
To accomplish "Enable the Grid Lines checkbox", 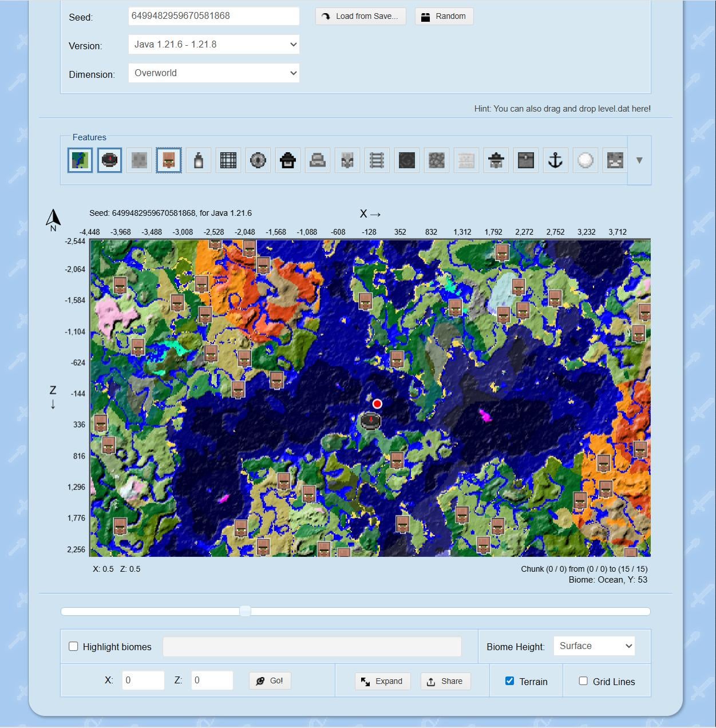I will tap(583, 681).
